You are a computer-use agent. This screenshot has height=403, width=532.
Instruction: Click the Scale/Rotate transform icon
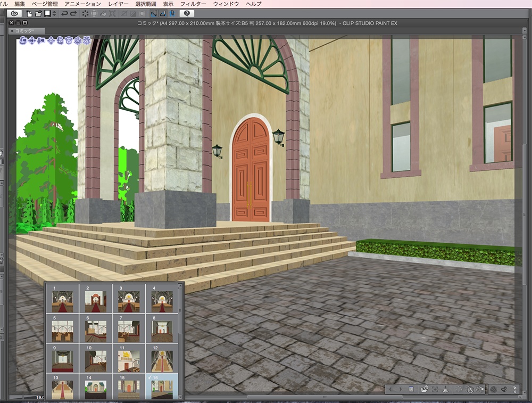pos(112,14)
